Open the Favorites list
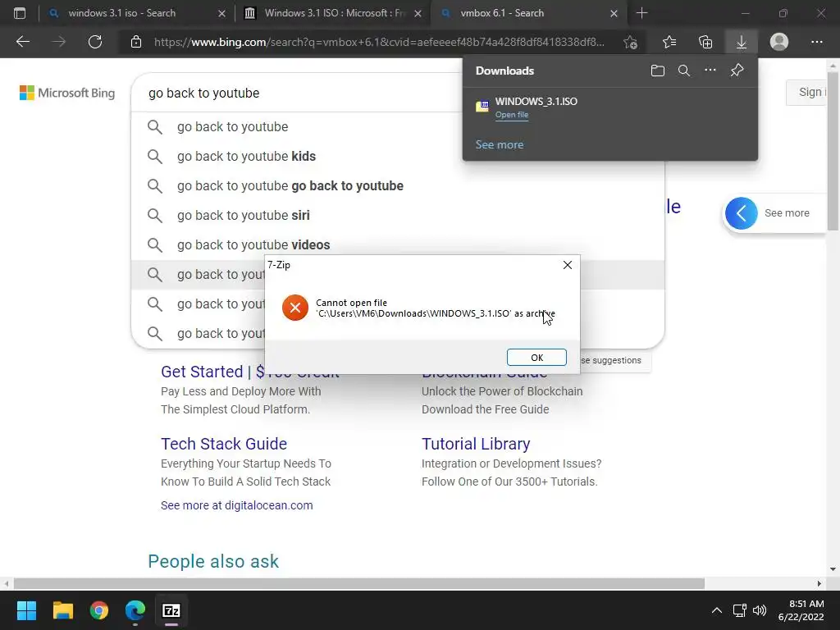Viewport: 840px width, 630px height. point(669,42)
